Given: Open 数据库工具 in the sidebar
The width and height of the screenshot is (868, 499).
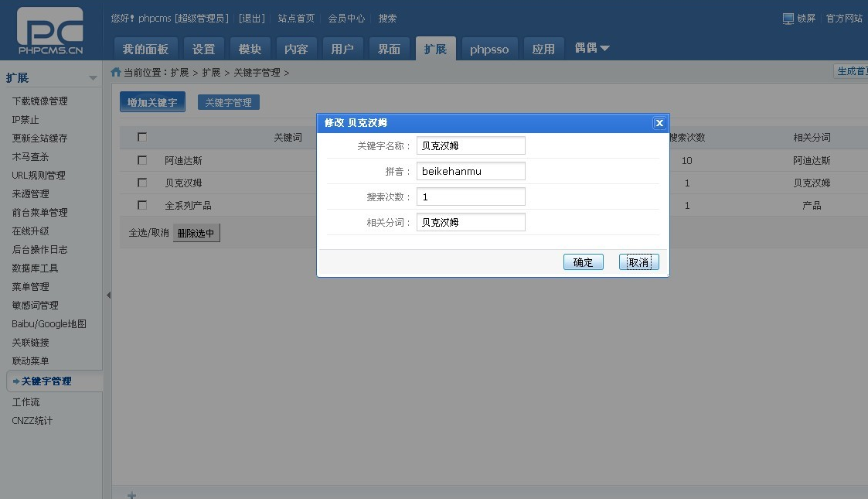Looking at the screenshot, I should coord(36,268).
